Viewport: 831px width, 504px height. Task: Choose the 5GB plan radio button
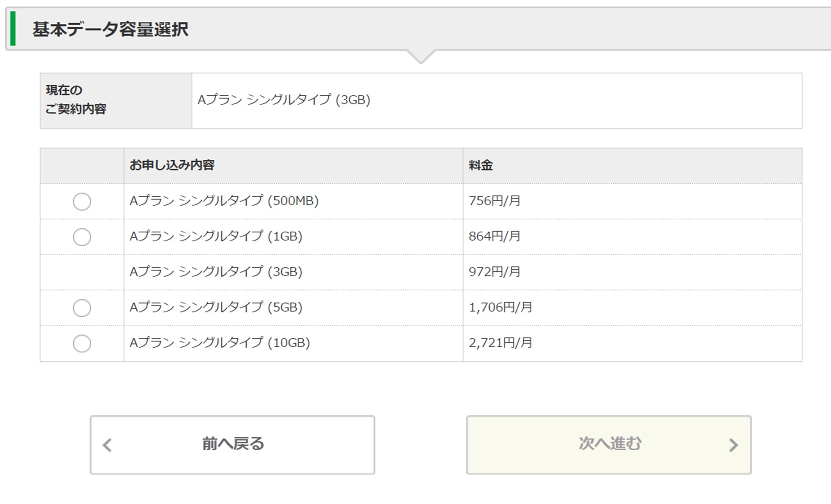82,308
